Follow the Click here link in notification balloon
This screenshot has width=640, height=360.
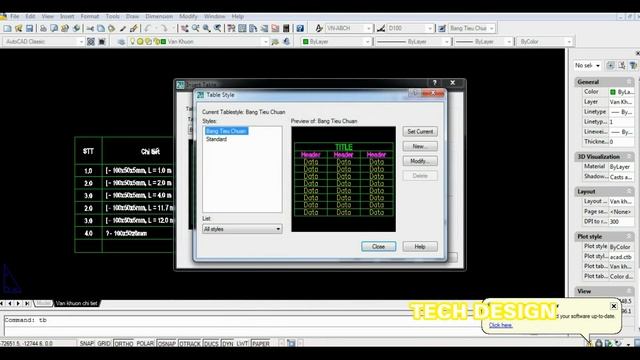click(x=501, y=325)
